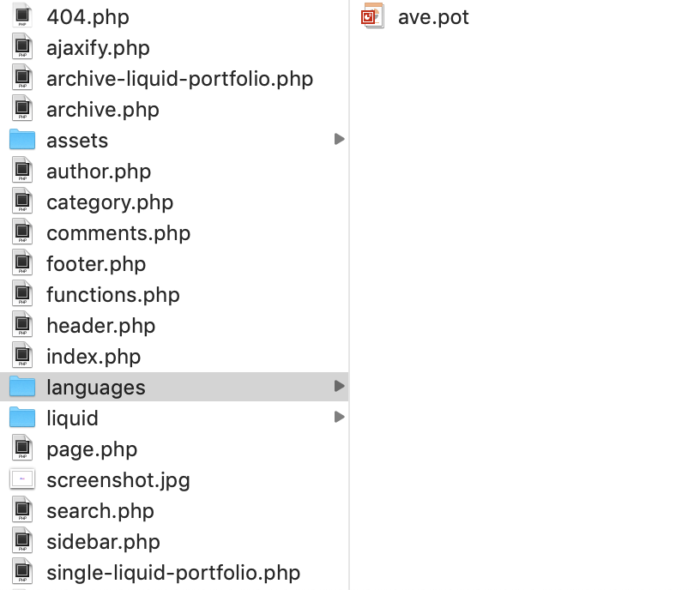
Task: Select the header.php file name
Action: pos(101,326)
